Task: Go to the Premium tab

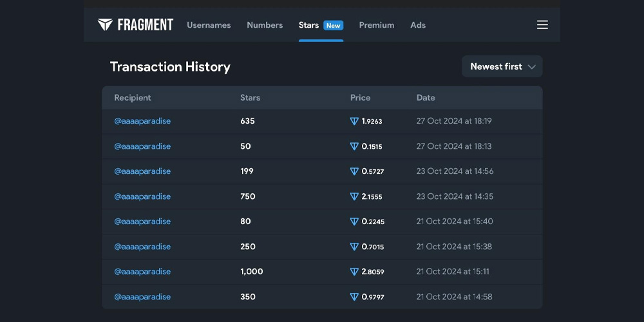Action: coord(377,25)
